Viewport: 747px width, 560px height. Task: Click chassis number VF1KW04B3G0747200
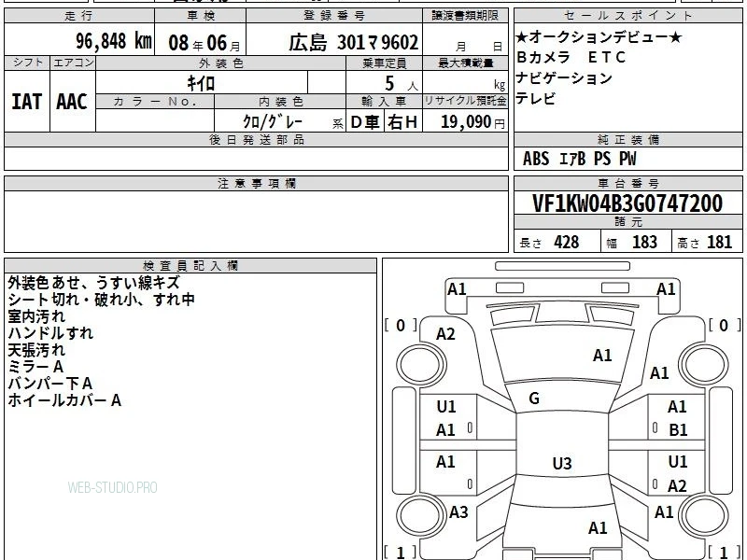click(627, 203)
